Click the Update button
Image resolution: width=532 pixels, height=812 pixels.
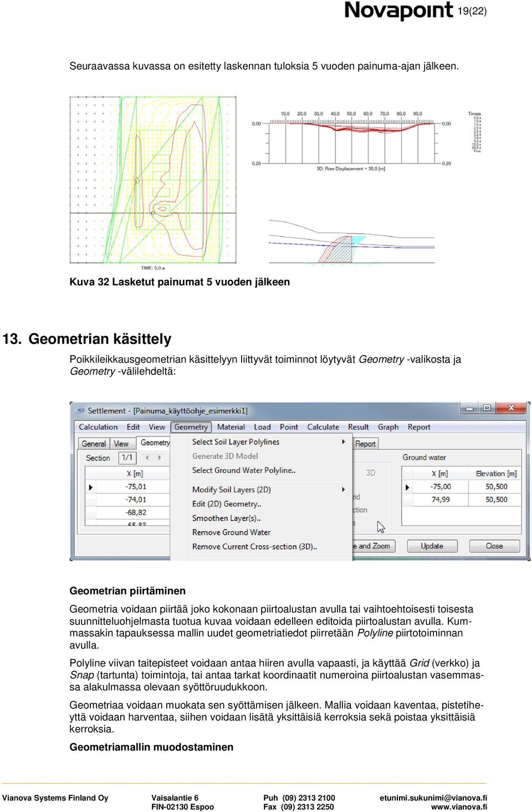click(x=432, y=546)
